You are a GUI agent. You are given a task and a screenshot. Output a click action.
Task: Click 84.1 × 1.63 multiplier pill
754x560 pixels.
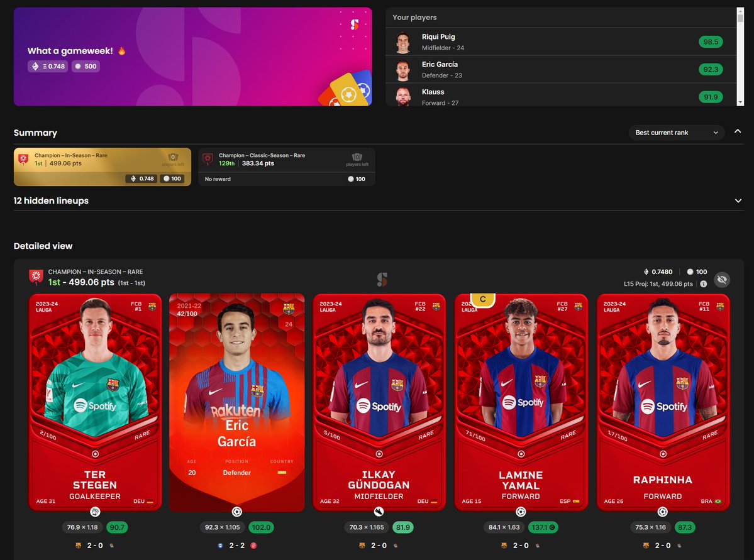point(504,527)
